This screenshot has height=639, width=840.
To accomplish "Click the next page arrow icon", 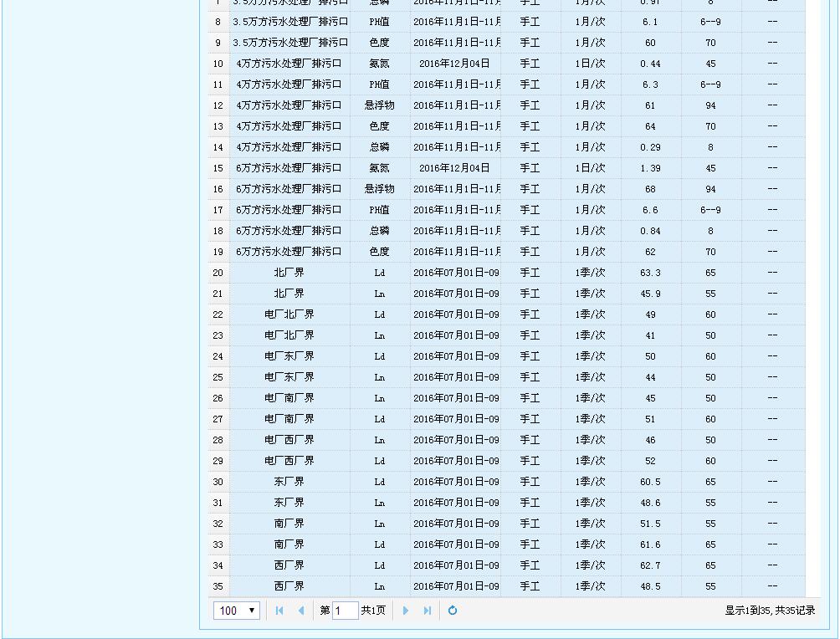I will pyautogui.click(x=406, y=611).
